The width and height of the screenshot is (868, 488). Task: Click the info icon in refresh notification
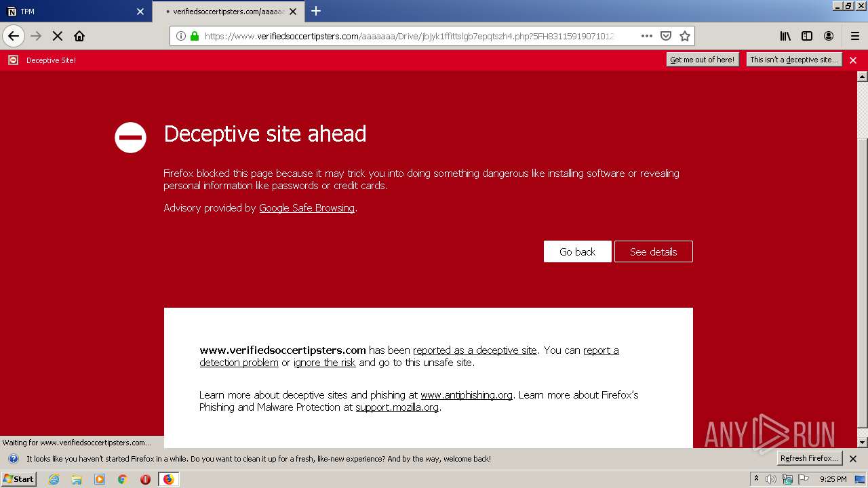coord(13,459)
